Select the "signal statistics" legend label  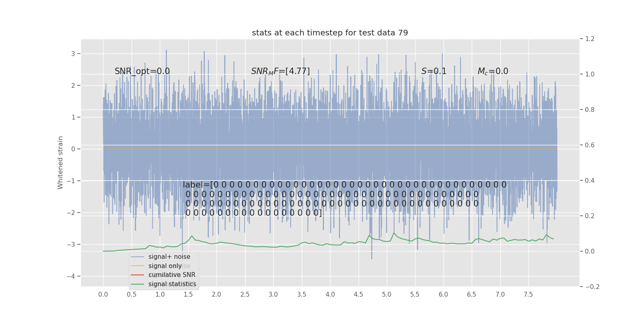[172, 284]
